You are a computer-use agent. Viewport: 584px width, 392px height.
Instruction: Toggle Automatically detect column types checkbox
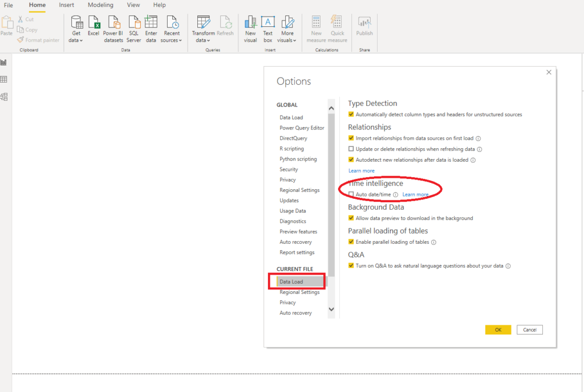coord(351,114)
